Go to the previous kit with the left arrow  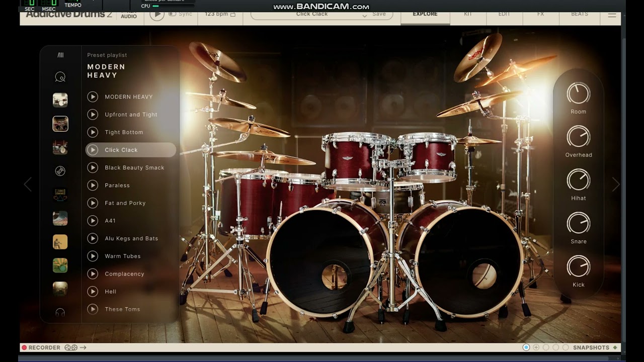coord(28,185)
